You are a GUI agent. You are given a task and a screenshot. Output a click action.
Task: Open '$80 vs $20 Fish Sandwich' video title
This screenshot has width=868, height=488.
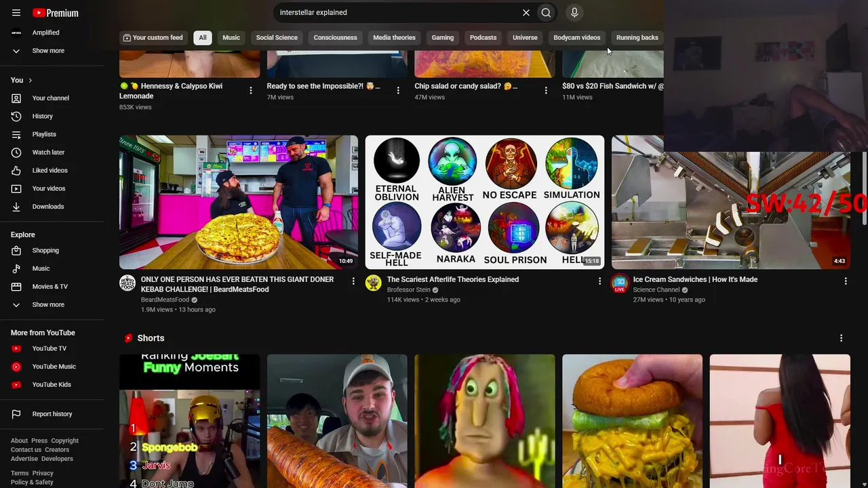pyautogui.click(x=613, y=86)
